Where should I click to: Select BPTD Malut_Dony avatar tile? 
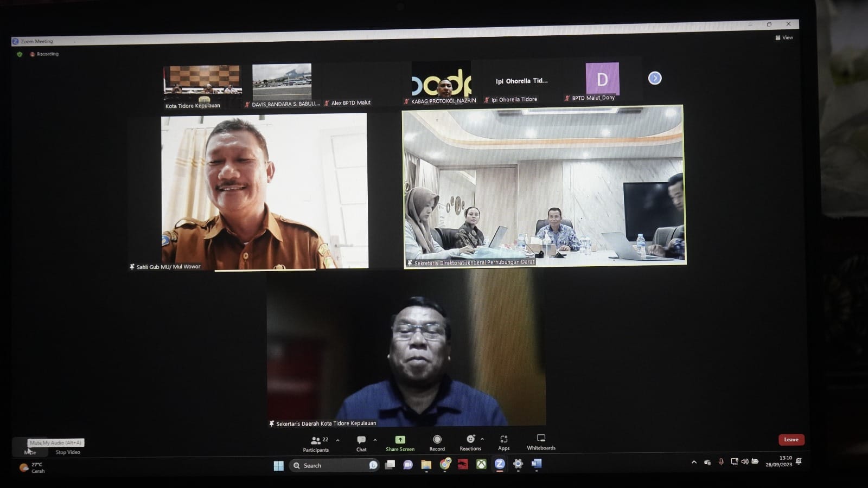point(602,79)
